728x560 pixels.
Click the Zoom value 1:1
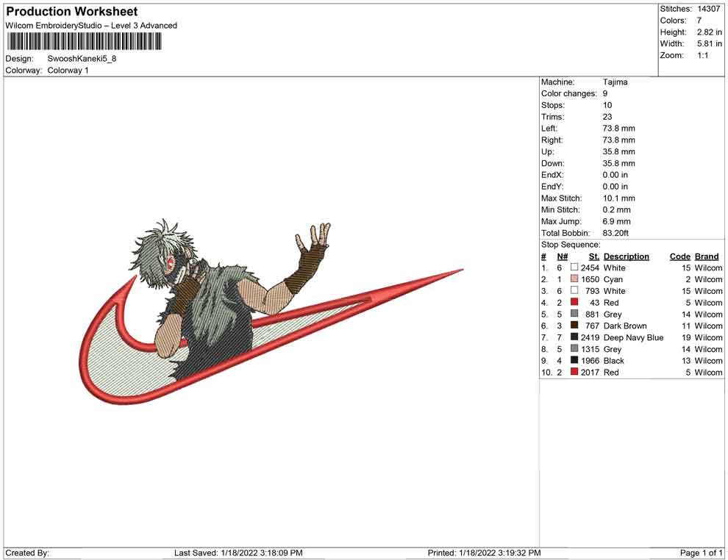point(703,55)
